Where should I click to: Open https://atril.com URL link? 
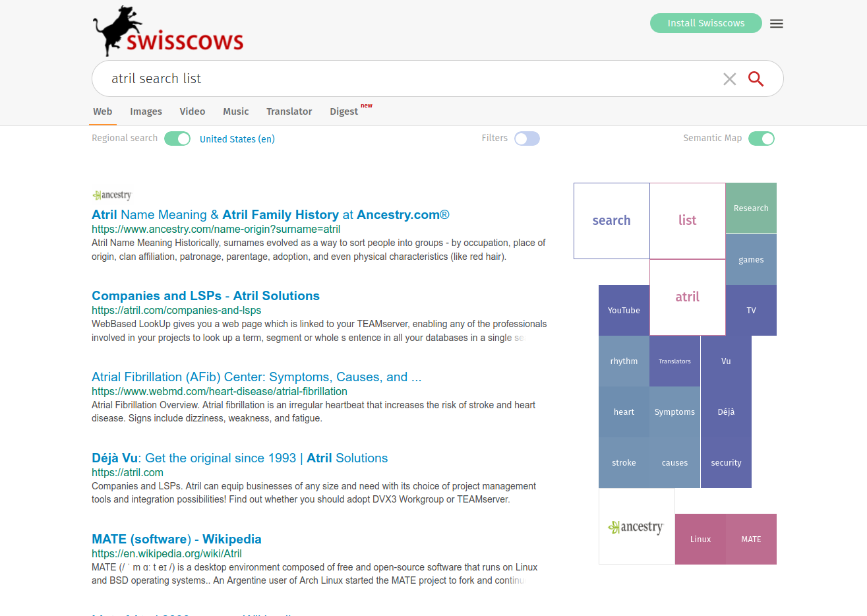pos(127,473)
